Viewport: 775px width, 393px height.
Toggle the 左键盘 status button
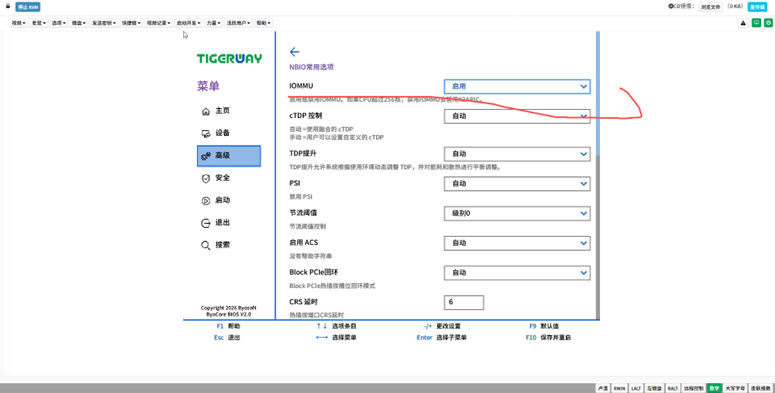pyautogui.click(x=654, y=389)
